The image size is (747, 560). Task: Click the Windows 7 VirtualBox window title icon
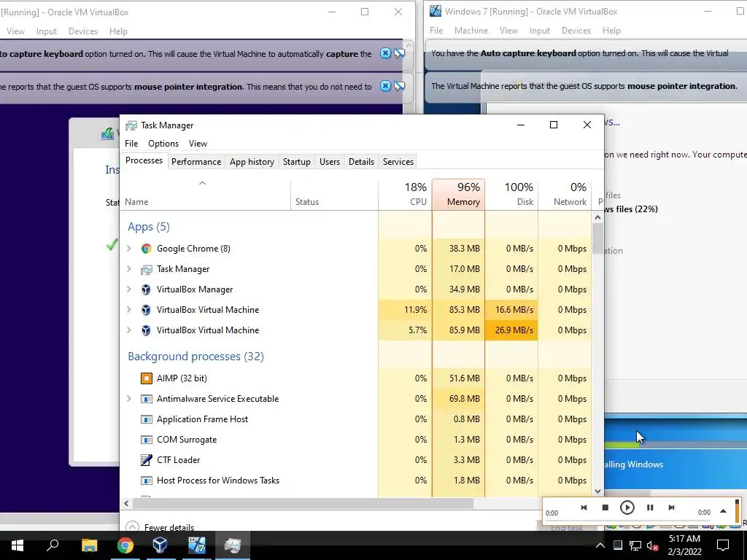tap(435, 11)
